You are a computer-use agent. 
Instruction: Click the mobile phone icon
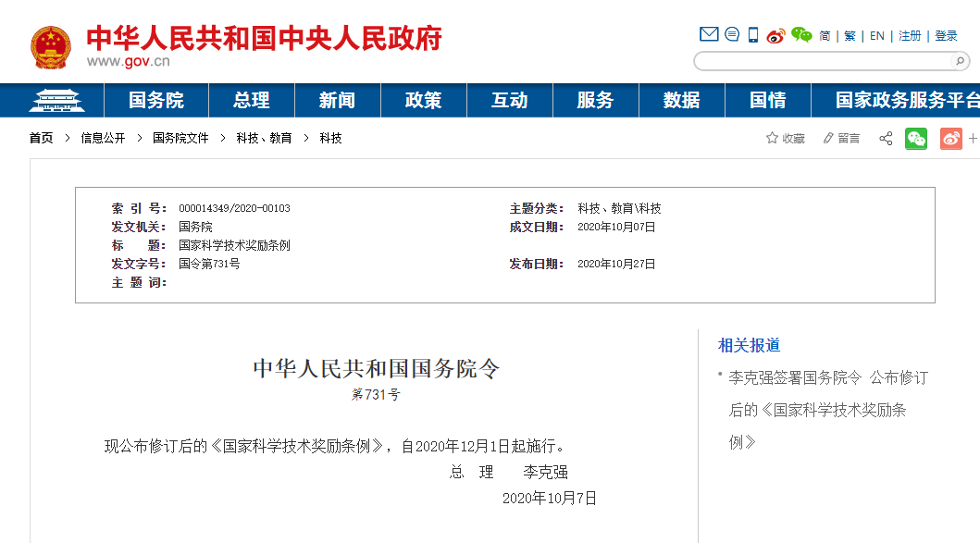coord(753,35)
